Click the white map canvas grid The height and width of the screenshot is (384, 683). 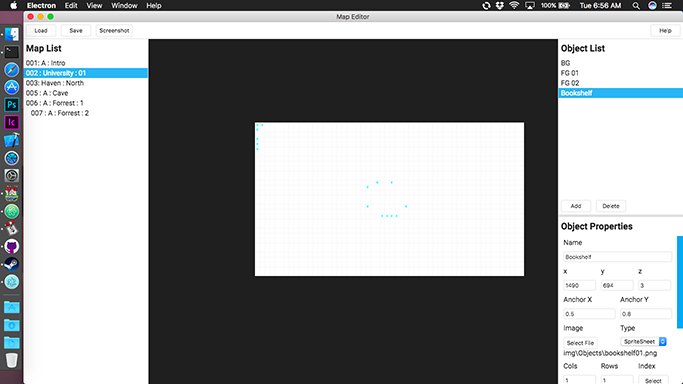[x=389, y=199]
